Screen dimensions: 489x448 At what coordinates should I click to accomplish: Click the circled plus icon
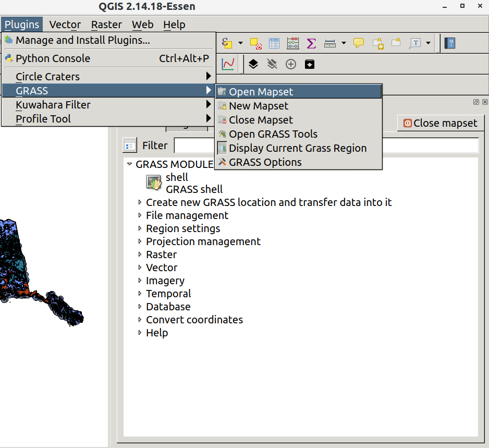291,64
